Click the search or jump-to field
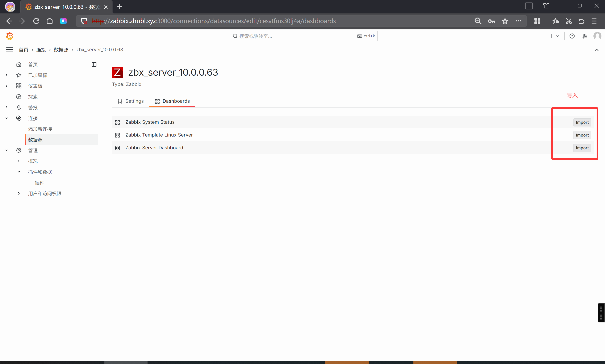 (304, 36)
